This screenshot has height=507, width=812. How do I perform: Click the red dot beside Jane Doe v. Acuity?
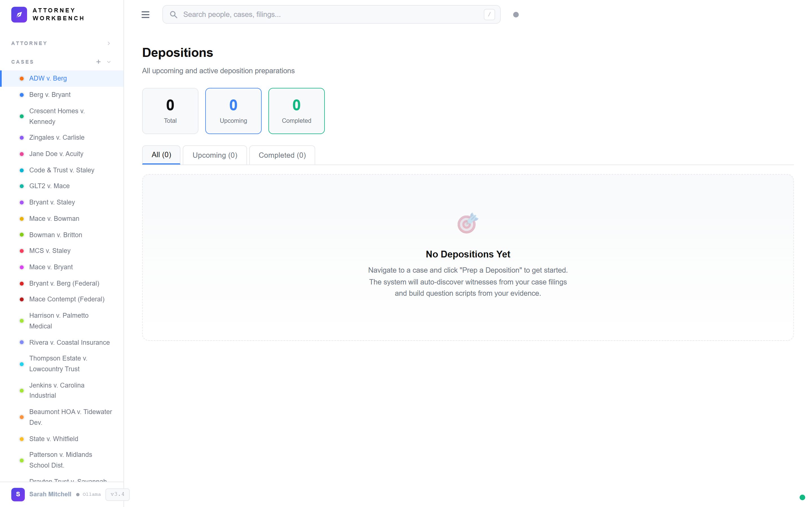21,154
